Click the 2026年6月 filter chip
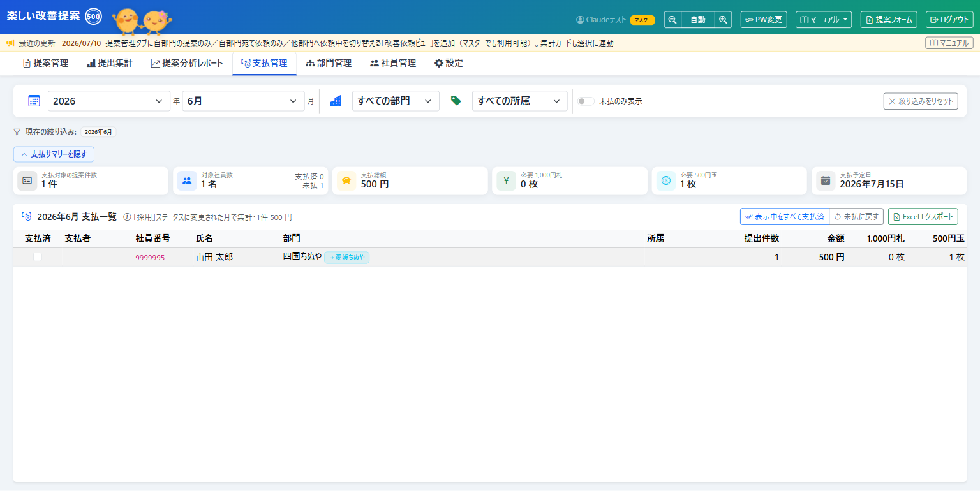 tap(98, 132)
